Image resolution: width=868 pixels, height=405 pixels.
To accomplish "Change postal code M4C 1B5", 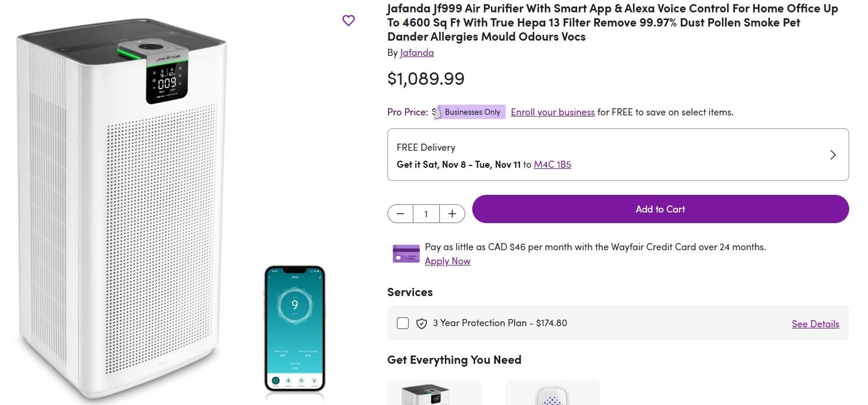I will point(552,164).
